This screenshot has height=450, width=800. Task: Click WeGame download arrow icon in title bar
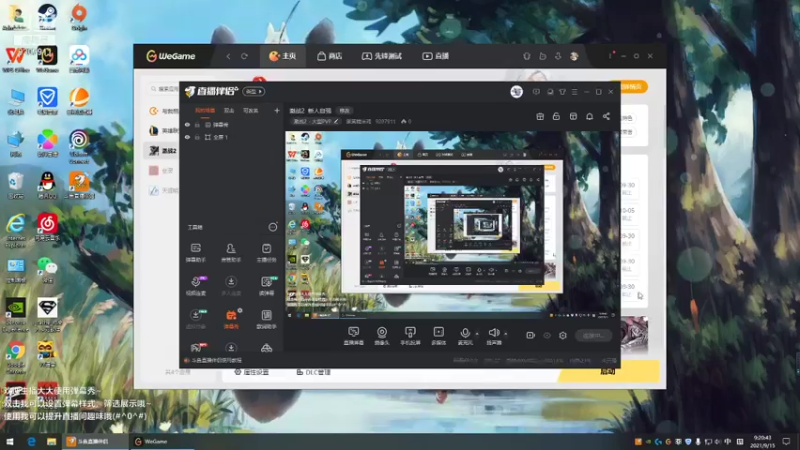(x=558, y=56)
